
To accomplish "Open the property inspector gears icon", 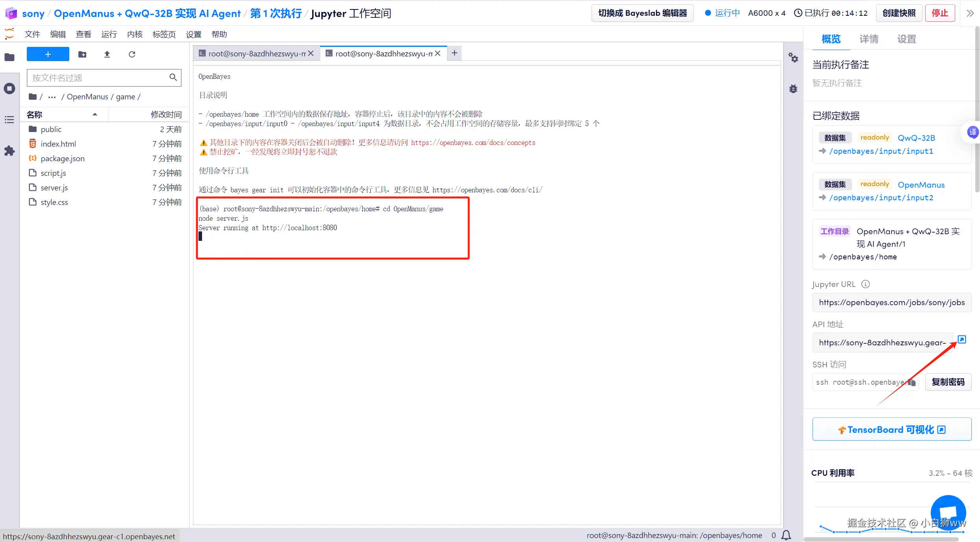I will coord(793,58).
